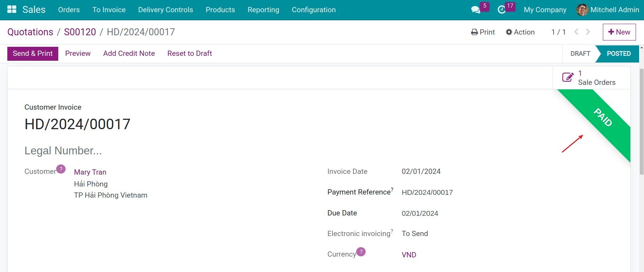This screenshot has height=272, width=644.
Task: Go to the next record arrow
Action: (588, 32)
